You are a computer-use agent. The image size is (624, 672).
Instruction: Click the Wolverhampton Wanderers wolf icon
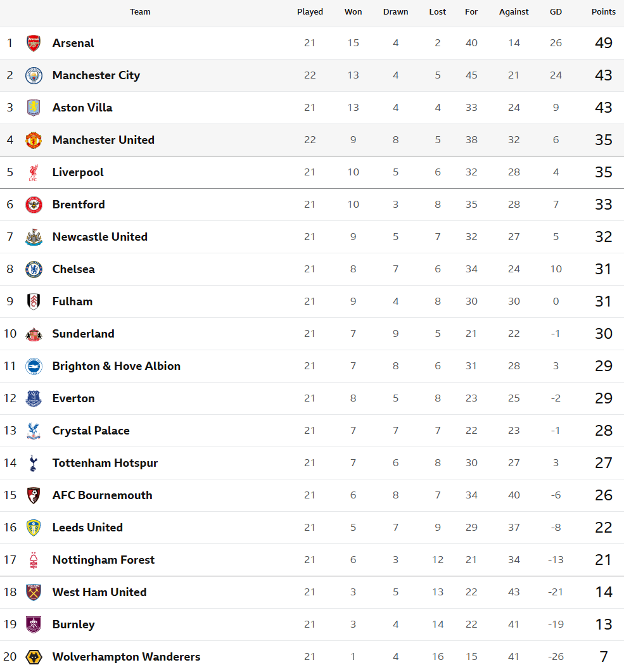[x=34, y=657]
